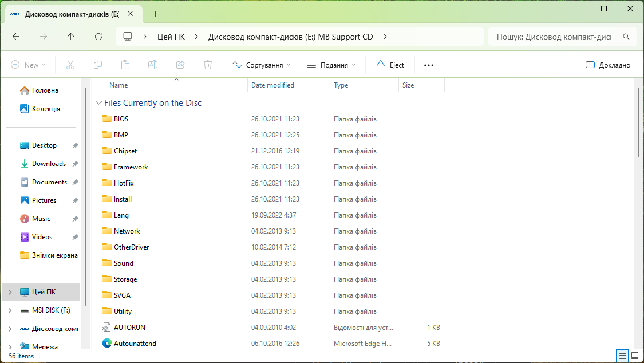Click the Delete trash icon
The width and height of the screenshot is (644, 363).
(x=208, y=65)
